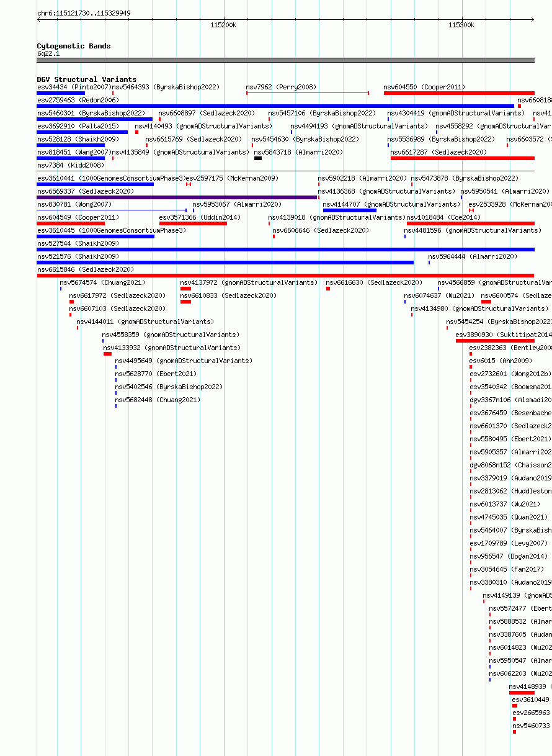Select the nsv7962 (Perry2008) variant label
This screenshot has height=756, width=552.
tap(281, 88)
